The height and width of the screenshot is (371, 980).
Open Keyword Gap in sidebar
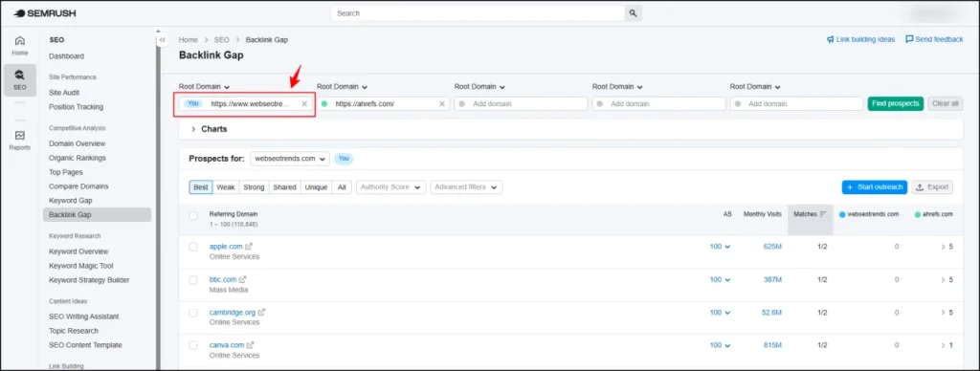(x=71, y=201)
